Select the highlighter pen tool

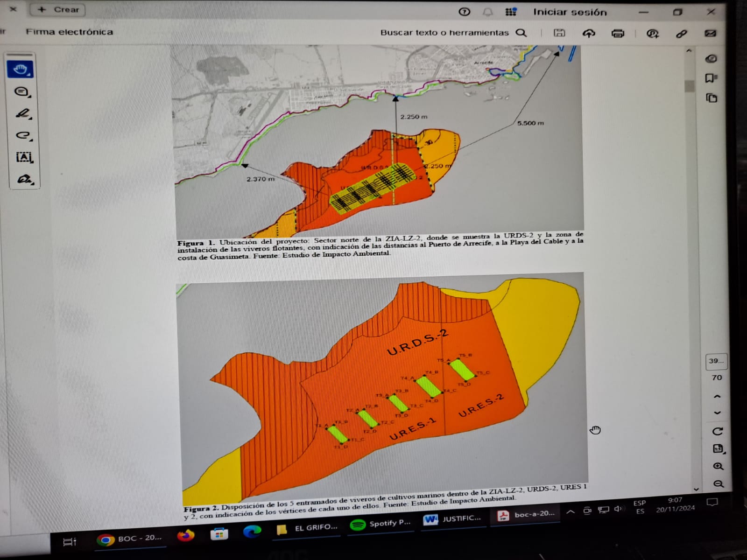pos(22,114)
